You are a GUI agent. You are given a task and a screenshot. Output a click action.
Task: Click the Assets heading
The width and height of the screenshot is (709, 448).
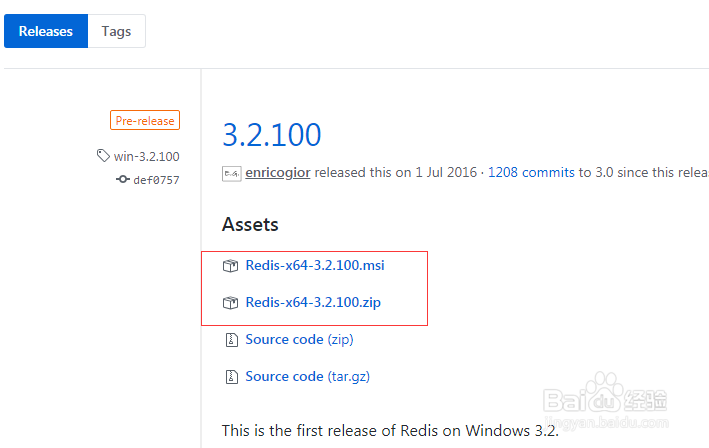tap(250, 225)
